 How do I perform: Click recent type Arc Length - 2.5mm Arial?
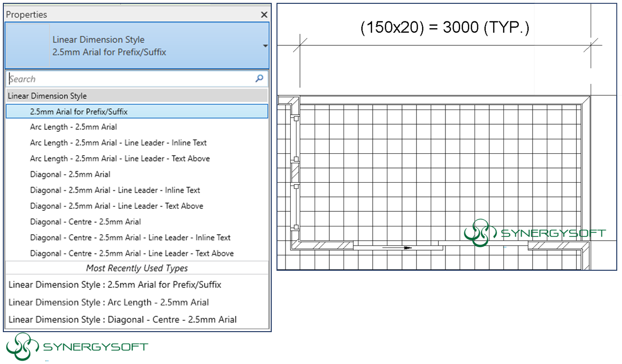click(109, 303)
